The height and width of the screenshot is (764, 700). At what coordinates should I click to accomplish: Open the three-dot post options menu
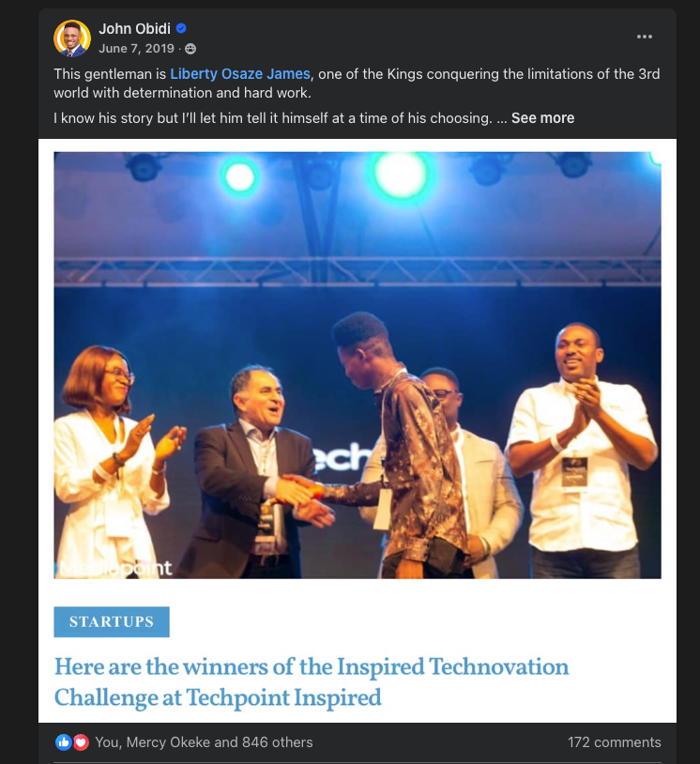tap(644, 37)
